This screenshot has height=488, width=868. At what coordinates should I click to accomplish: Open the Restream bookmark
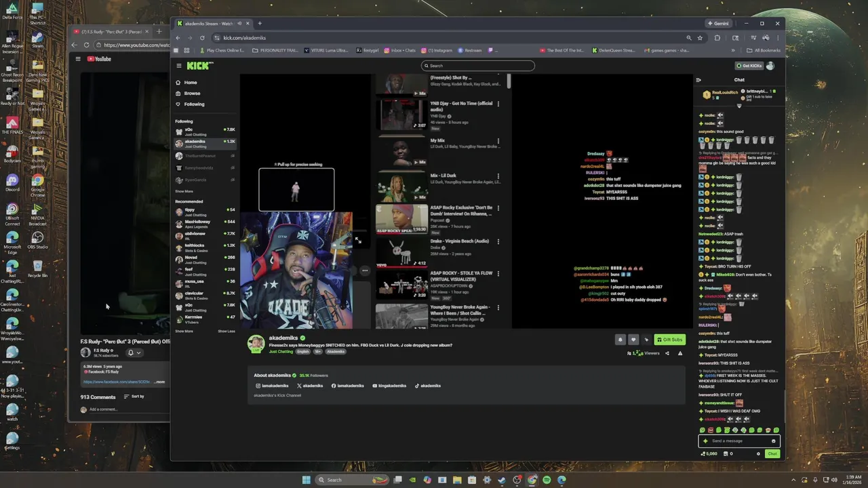[x=470, y=50]
